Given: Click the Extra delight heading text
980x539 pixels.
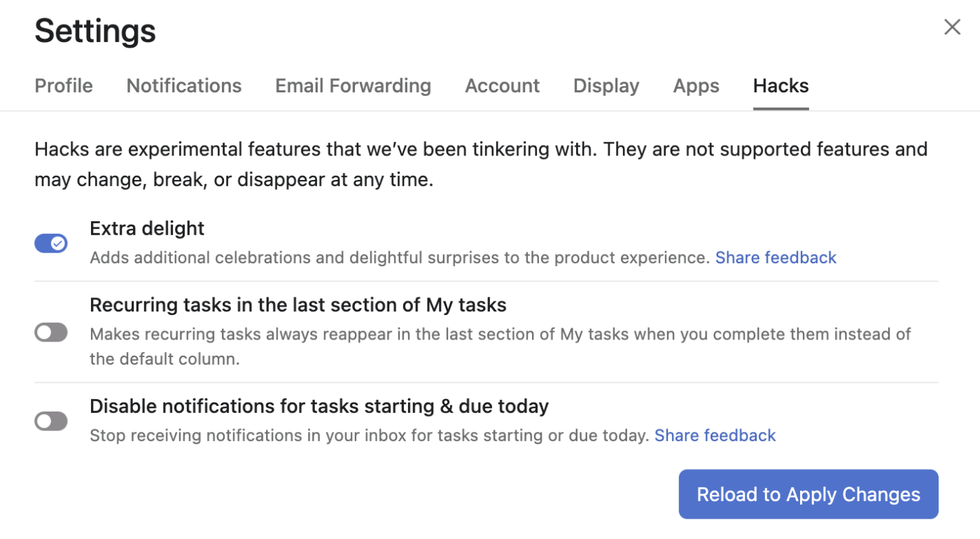Looking at the screenshot, I should click(147, 228).
